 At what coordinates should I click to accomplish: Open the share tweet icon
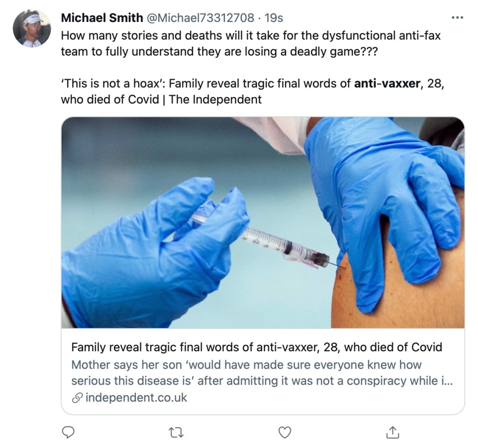[x=392, y=433]
